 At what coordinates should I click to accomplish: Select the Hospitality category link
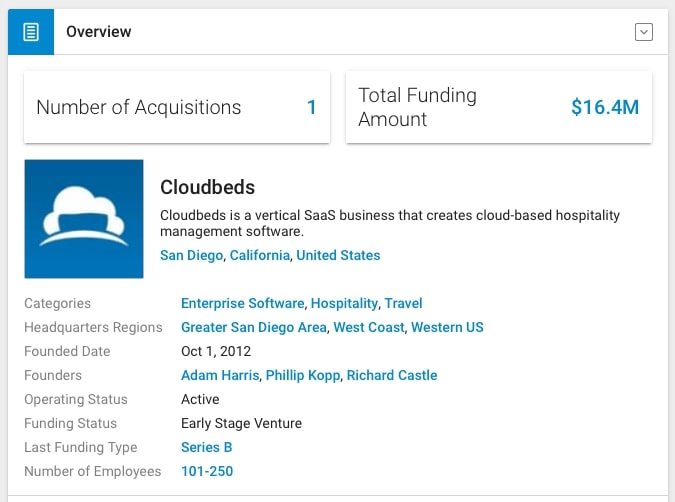[344, 303]
